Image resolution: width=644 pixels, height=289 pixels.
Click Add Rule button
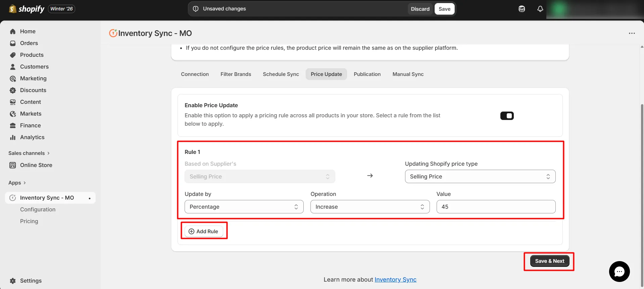[x=204, y=231]
